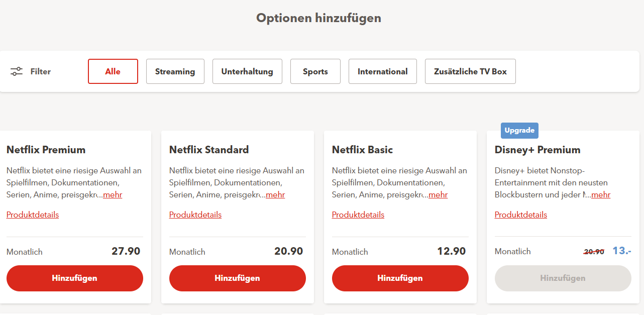Open Produktdetails for Netflix Basic
Viewport: 644px width, 315px height.
pos(358,215)
